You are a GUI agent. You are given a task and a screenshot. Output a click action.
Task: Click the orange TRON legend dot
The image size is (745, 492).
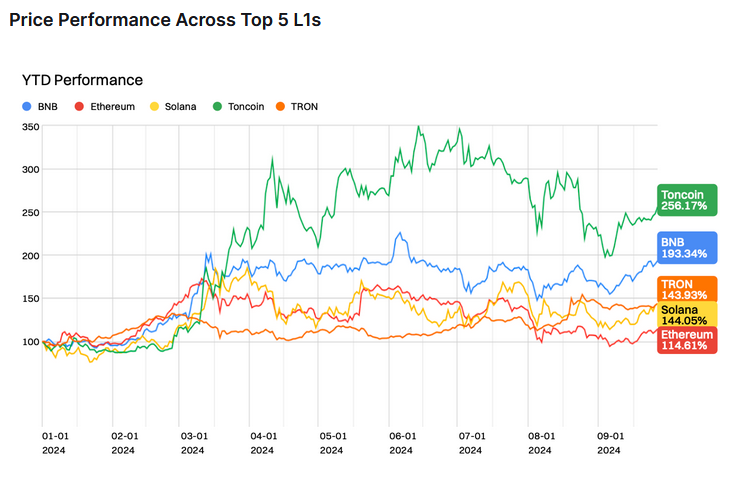click(x=280, y=106)
